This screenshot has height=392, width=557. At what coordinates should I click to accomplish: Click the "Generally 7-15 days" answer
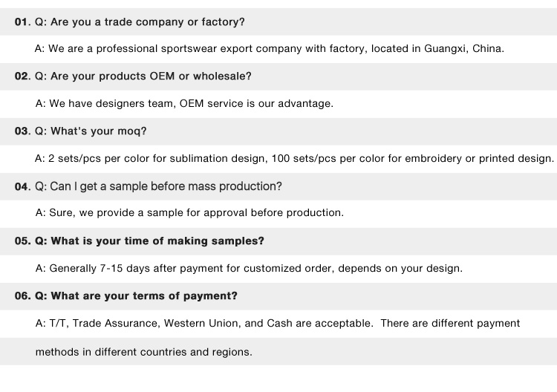coord(249,268)
